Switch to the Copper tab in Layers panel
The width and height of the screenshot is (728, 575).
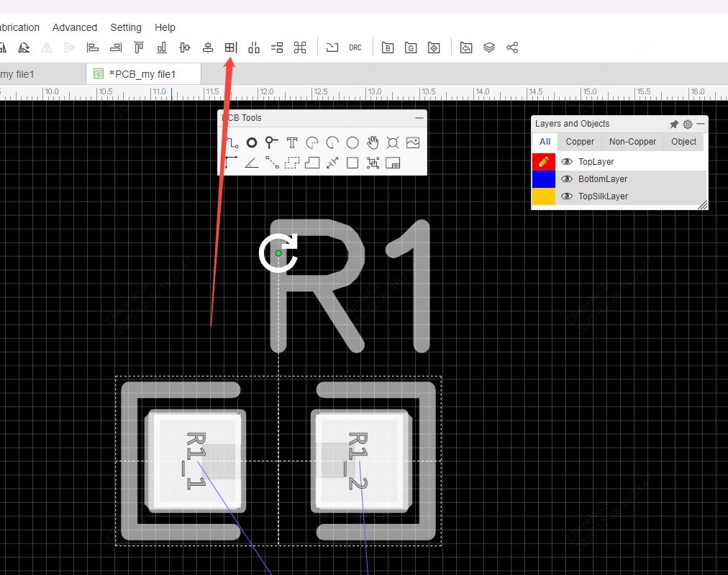pyautogui.click(x=580, y=142)
